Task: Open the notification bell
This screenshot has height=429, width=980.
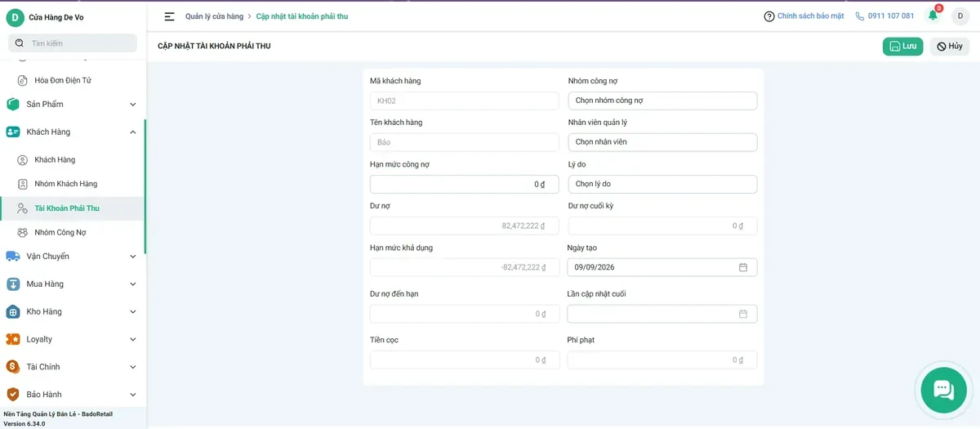Action: pyautogui.click(x=933, y=16)
